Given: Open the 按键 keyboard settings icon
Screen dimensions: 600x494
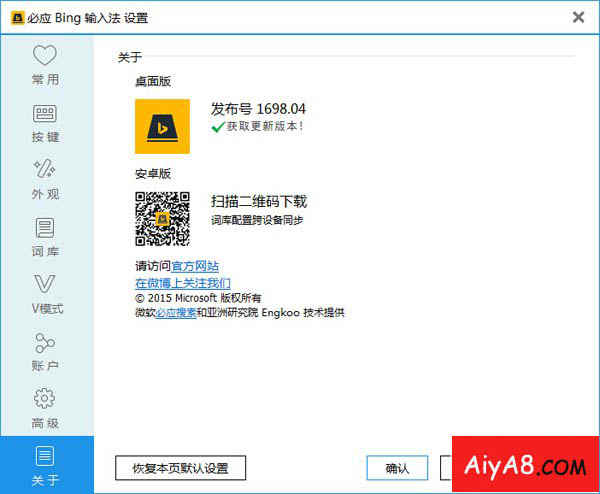Looking at the screenshot, I should click(45, 114).
